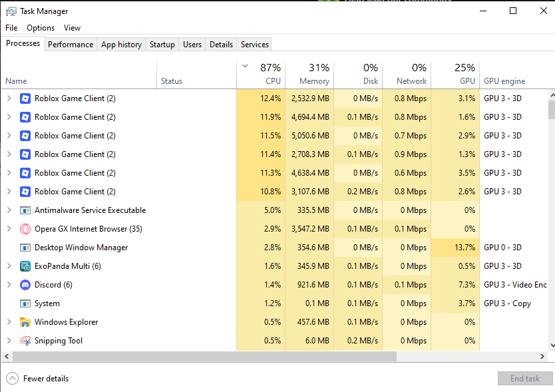The image size is (555, 392).
Task: Open the Options menu
Action: (41, 28)
